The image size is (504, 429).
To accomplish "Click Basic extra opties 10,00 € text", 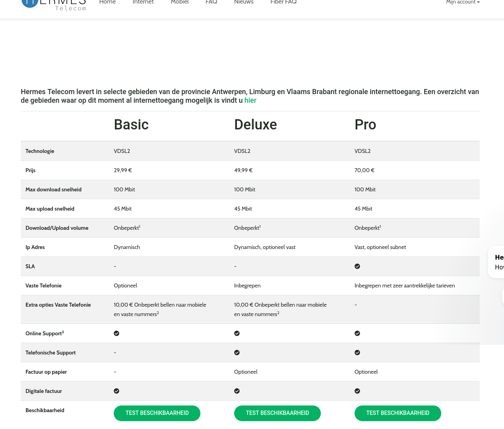I will [x=160, y=309].
